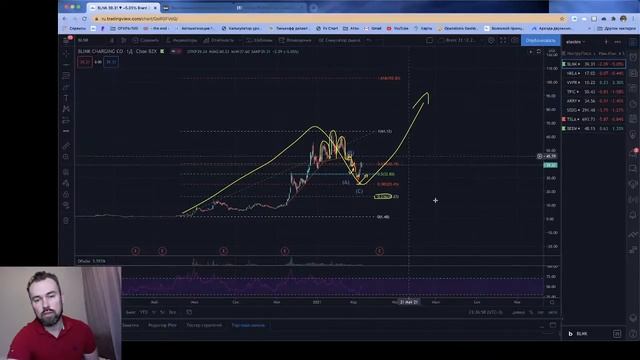Image resolution: width=640 pixels, height=360 pixels.
Task: Select the layout rectangle icon in top toolbar
Action: coord(429,40)
